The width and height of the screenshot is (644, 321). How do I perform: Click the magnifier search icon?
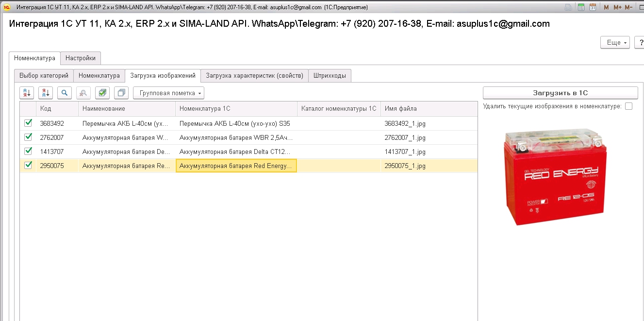[x=65, y=93]
